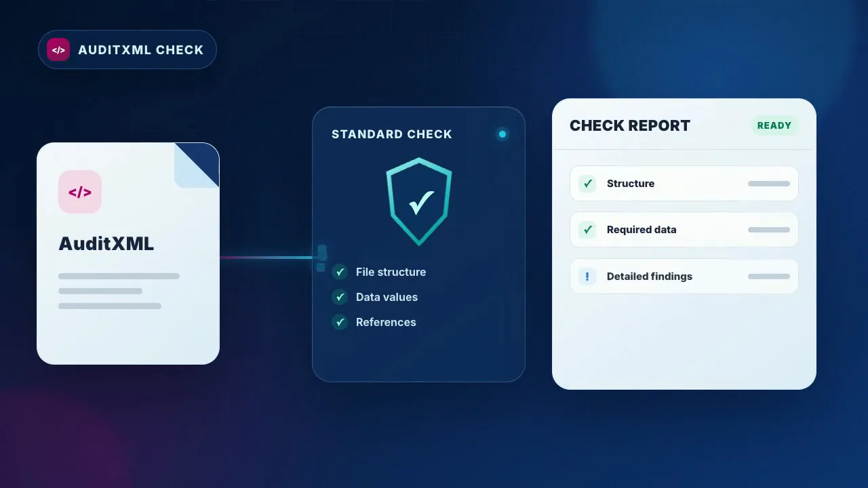Click the green check icon beside Structure
The image size is (868, 488).
(587, 184)
